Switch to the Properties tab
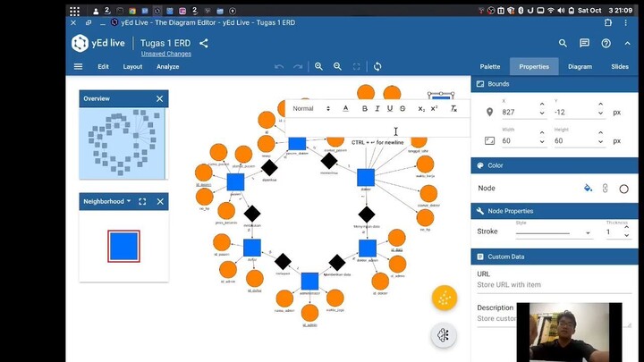644x362 pixels. pos(534,66)
